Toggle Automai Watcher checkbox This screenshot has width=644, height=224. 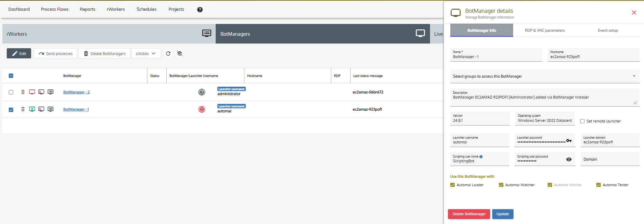point(501,185)
